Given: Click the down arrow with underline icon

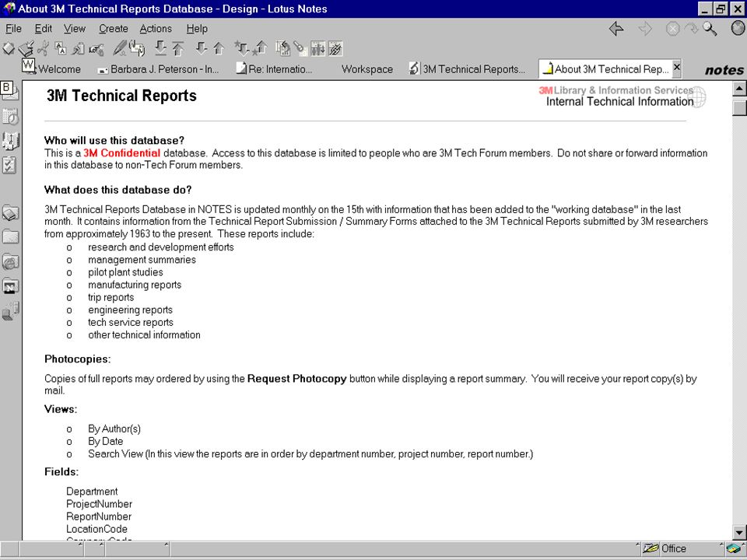Looking at the screenshot, I should tap(160, 48).
